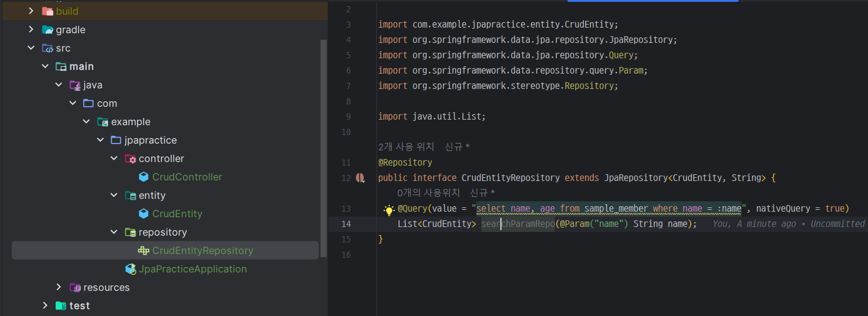Click the CrudEntity class icon
Image resolution: width=868 pixels, height=316 pixels.
coord(144,214)
